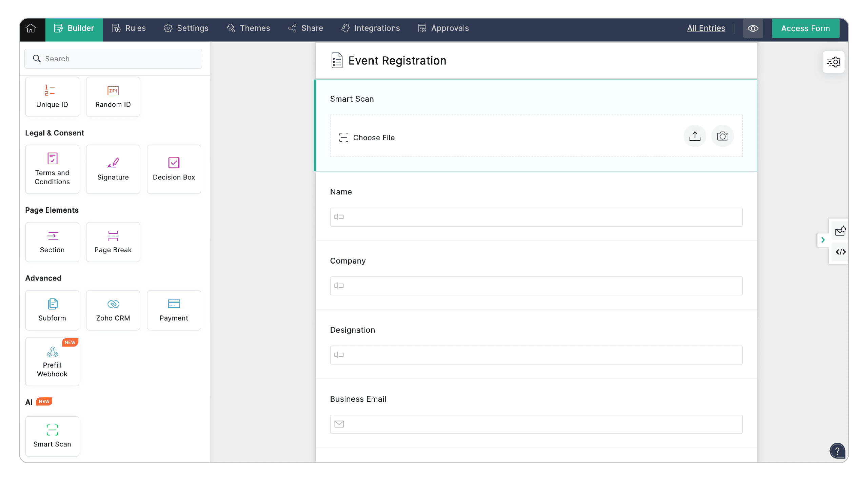This screenshot has height=477, width=868.
Task: Click the camera icon in Smart Scan field
Action: pyautogui.click(x=722, y=136)
